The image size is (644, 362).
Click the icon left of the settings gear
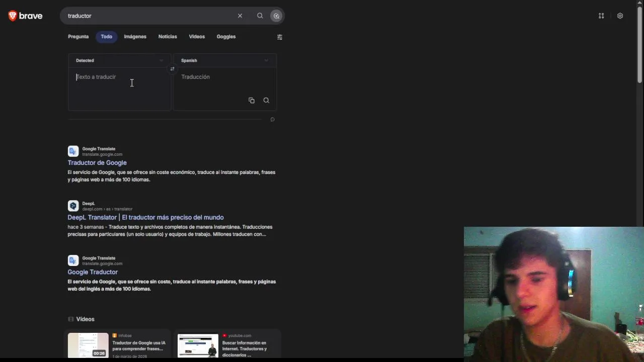click(601, 16)
